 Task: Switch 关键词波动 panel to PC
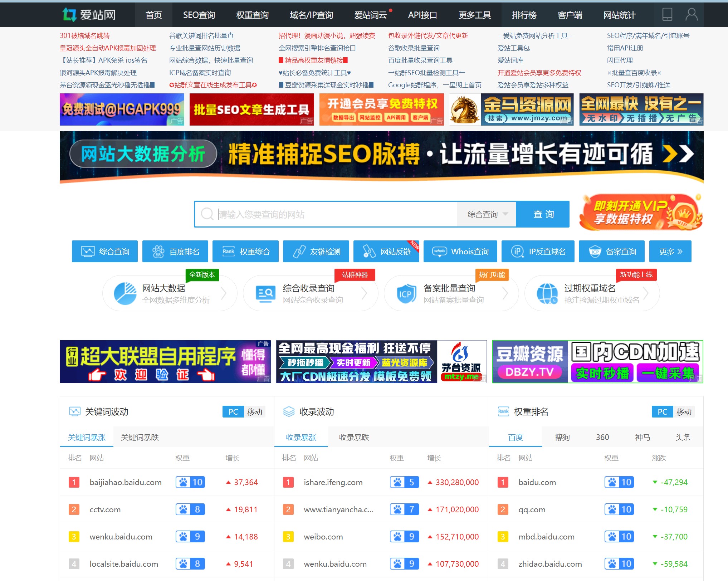(233, 412)
